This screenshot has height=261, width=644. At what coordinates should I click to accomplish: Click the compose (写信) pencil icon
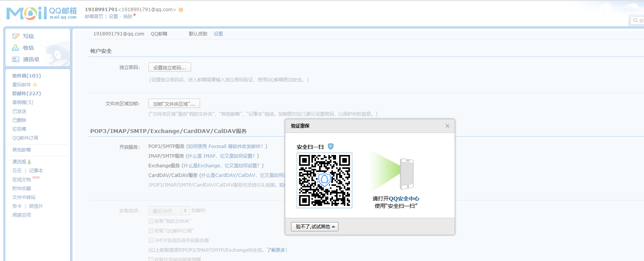[x=15, y=36]
